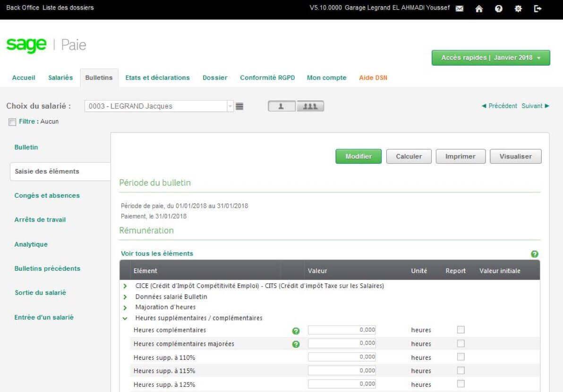Click the home icon in the top bar

[x=479, y=8]
